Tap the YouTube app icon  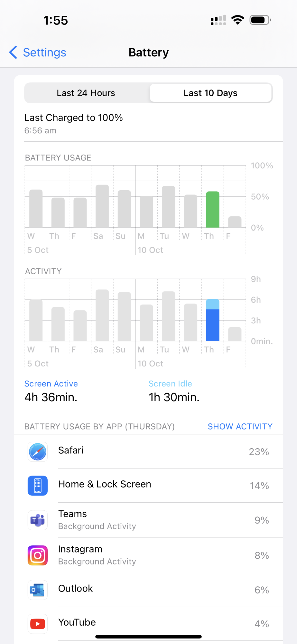[x=38, y=624]
